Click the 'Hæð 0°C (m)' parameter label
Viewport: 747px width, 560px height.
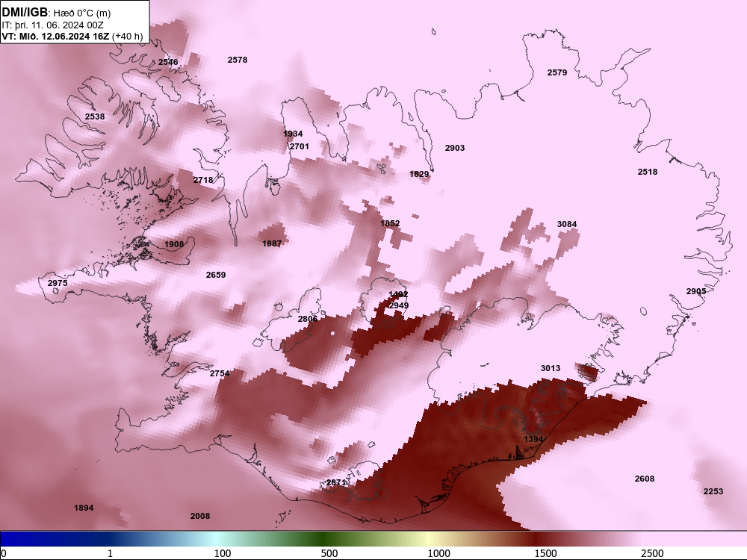tap(84, 13)
